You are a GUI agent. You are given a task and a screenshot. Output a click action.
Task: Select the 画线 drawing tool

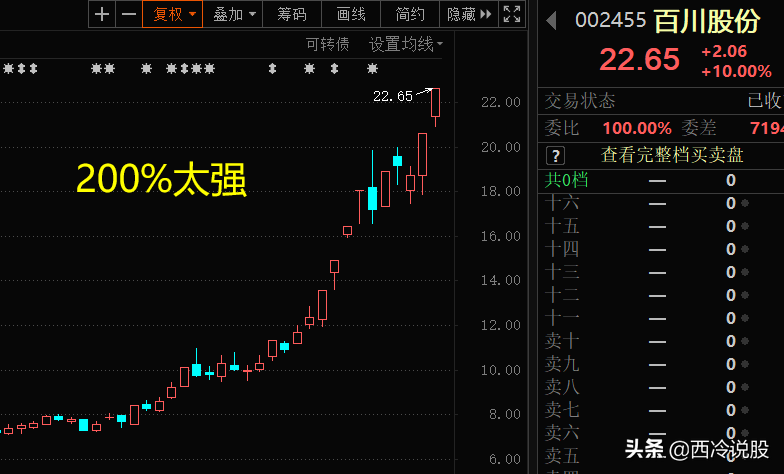[x=351, y=14]
